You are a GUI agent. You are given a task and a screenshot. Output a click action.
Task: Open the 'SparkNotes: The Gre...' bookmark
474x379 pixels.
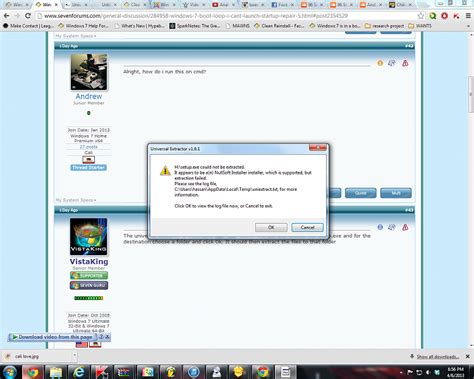coord(194,26)
